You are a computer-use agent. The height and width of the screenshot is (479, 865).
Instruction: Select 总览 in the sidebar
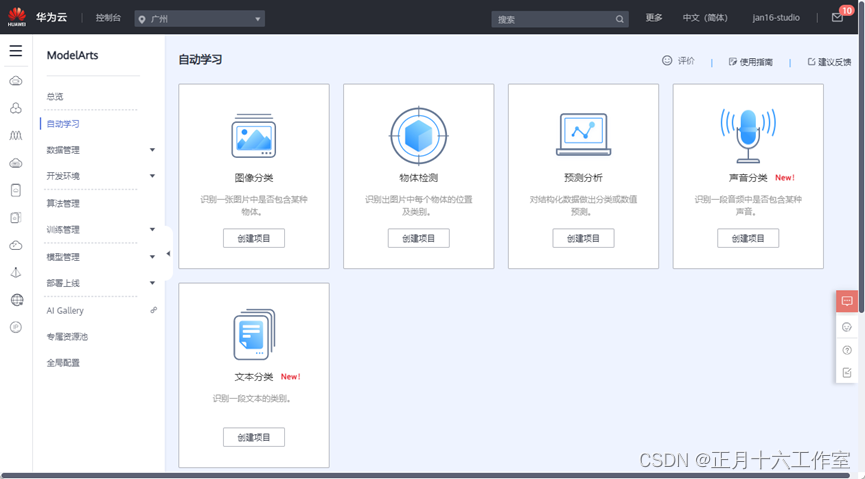55,97
